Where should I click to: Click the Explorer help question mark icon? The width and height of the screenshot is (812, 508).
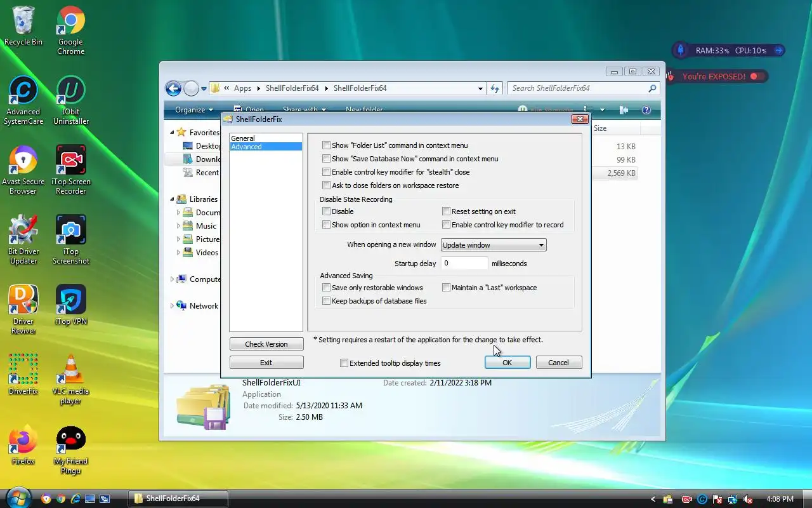646,110
